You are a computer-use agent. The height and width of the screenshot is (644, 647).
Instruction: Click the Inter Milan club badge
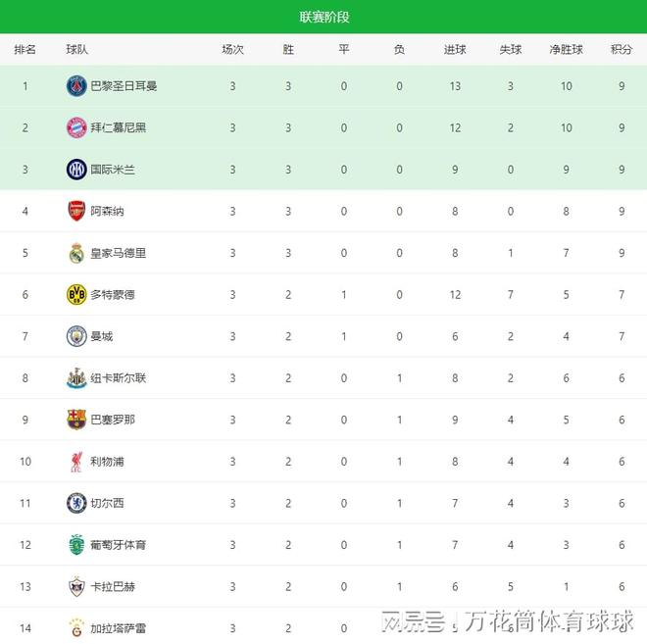point(76,170)
